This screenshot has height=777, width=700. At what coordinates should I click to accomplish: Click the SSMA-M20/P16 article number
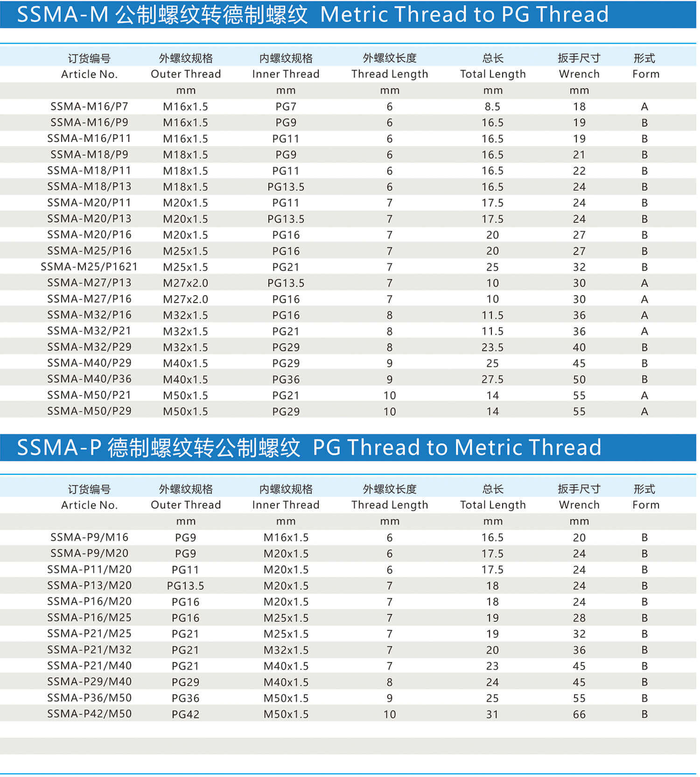[x=89, y=235]
